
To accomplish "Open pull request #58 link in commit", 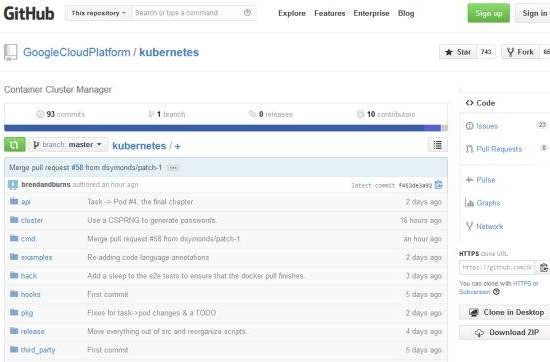I will (x=78, y=168).
